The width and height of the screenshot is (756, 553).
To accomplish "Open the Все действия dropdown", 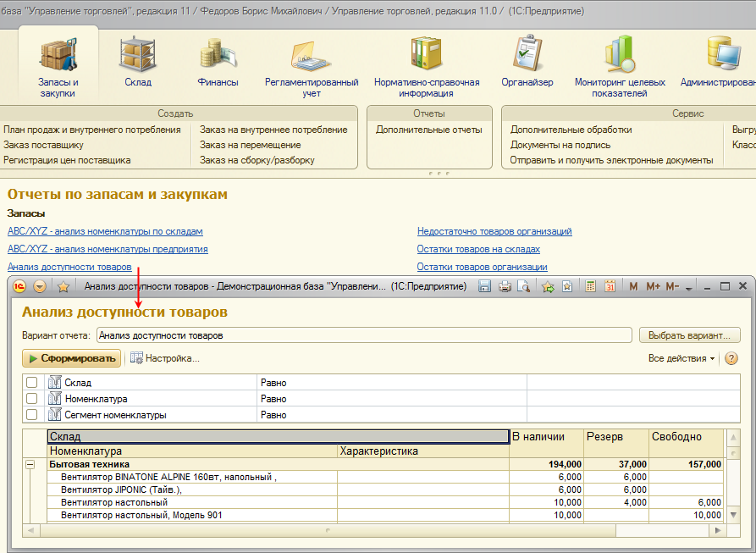I will [681, 358].
